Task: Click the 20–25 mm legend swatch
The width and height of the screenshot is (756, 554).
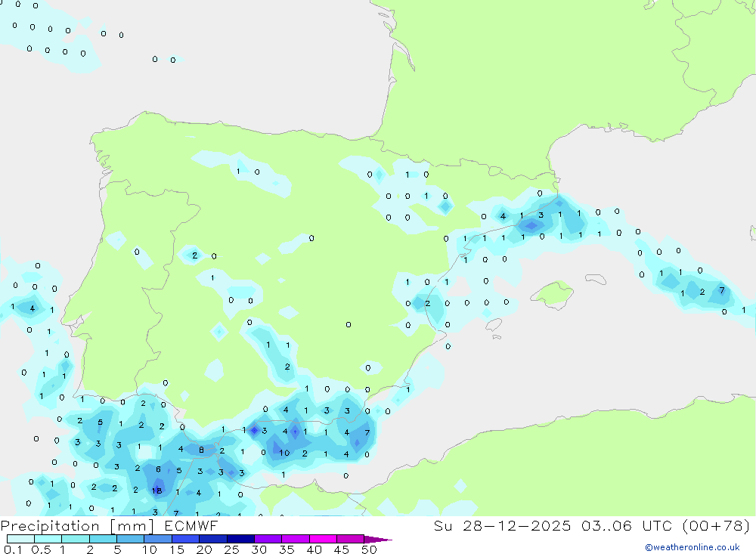Action: coord(212,539)
